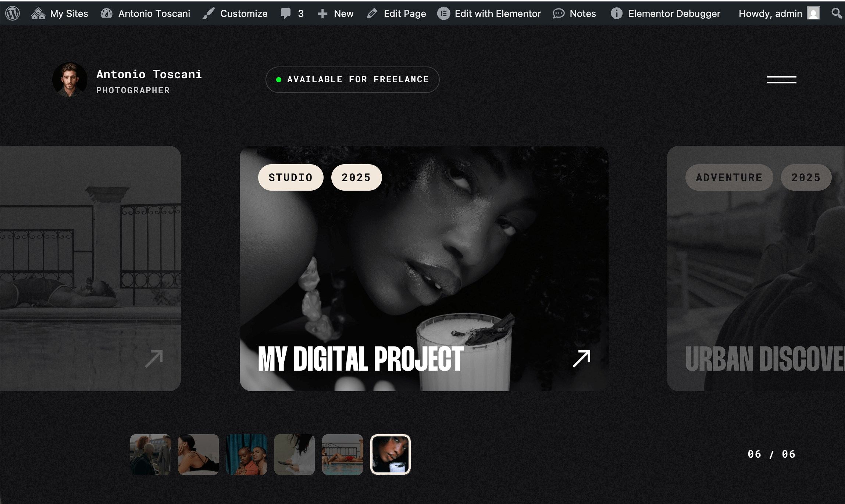Open the hamburger navigation menu
Screen dimensions: 845x504
pyautogui.click(x=781, y=79)
